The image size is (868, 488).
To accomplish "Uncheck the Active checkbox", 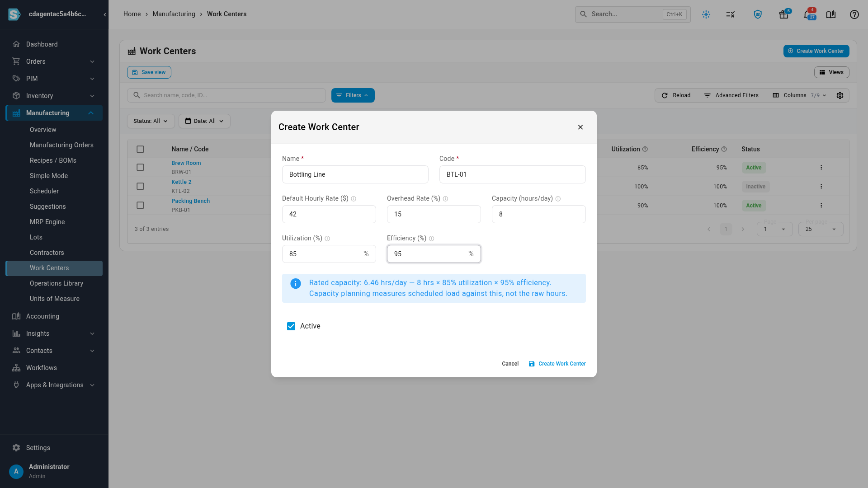I will pos(291,326).
